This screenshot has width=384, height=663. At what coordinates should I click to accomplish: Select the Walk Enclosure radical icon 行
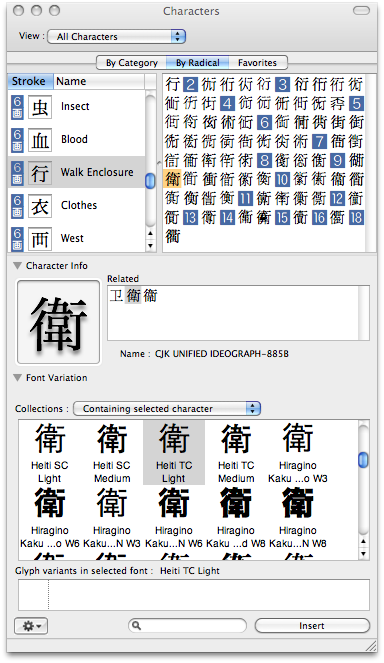[40, 173]
